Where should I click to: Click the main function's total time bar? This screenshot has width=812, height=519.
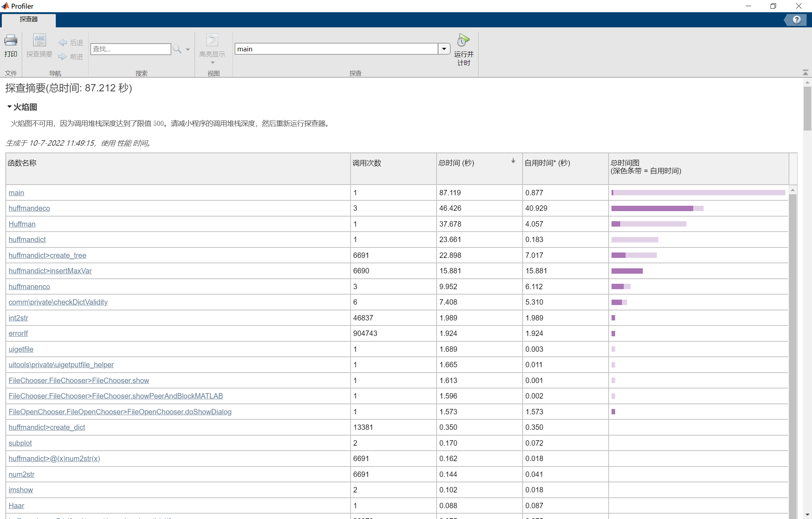click(x=698, y=193)
